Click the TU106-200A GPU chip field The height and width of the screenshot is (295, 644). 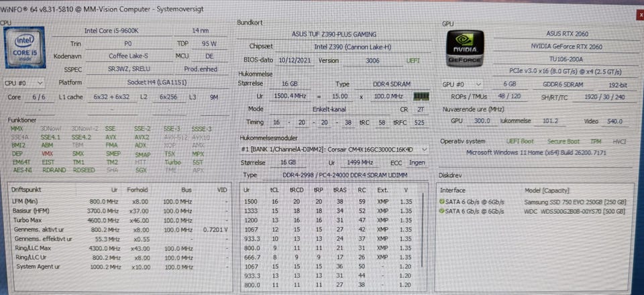[565, 59]
